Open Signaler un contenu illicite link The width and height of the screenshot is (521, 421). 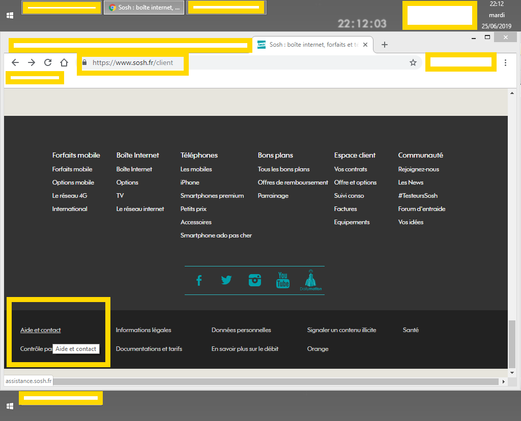tap(341, 330)
